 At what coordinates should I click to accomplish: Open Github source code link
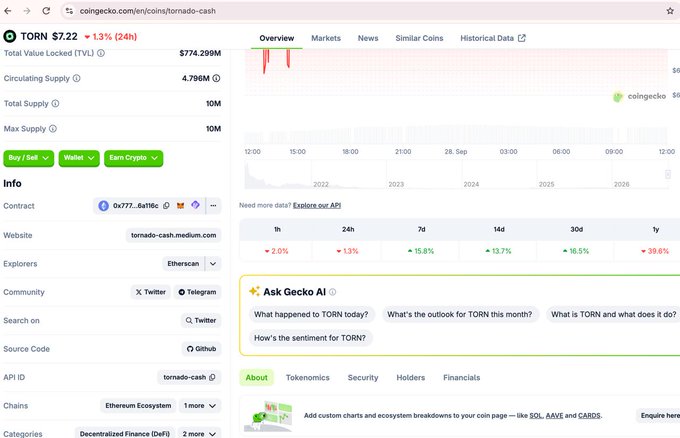[x=201, y=349]
